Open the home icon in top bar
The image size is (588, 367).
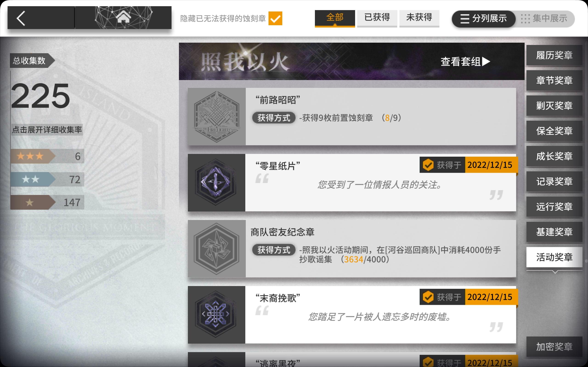pos(123,17)
